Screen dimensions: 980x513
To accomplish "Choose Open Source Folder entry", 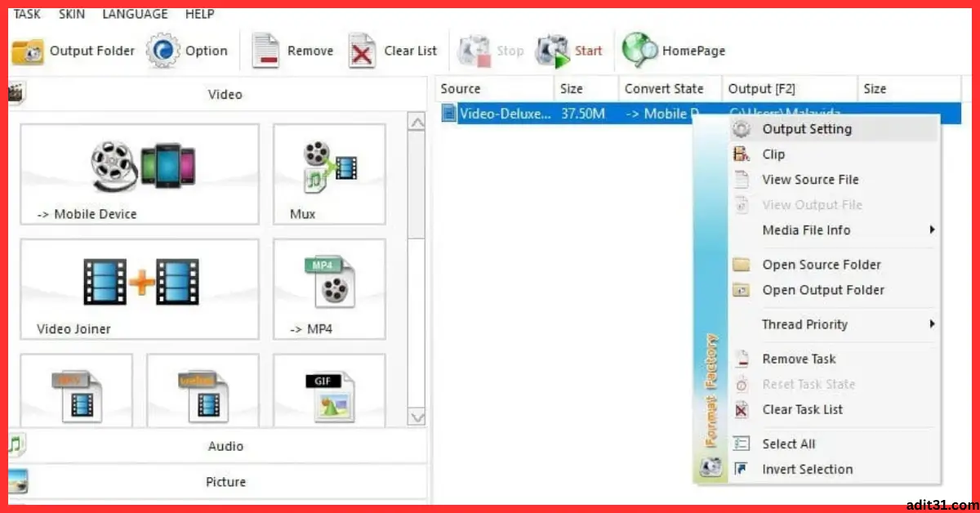I will [833, 265].
